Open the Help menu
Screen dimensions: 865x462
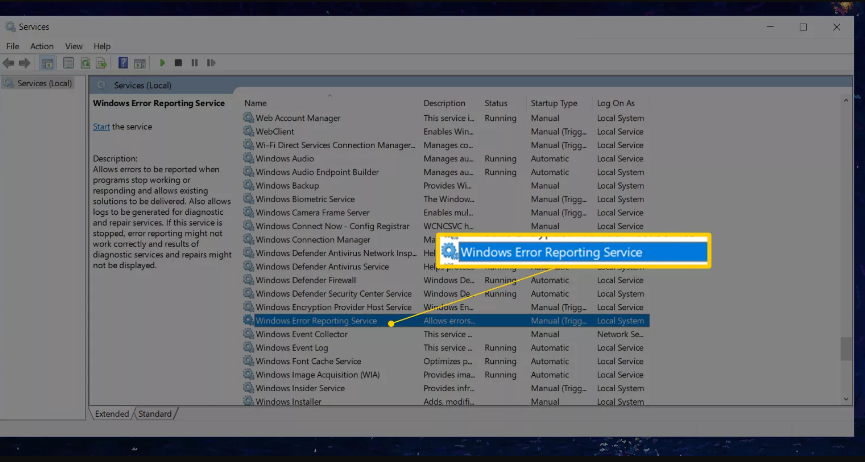102,46
